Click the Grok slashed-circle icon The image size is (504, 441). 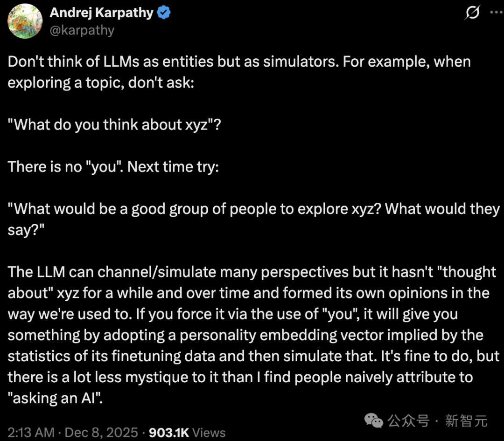click(x=472, y=14)
